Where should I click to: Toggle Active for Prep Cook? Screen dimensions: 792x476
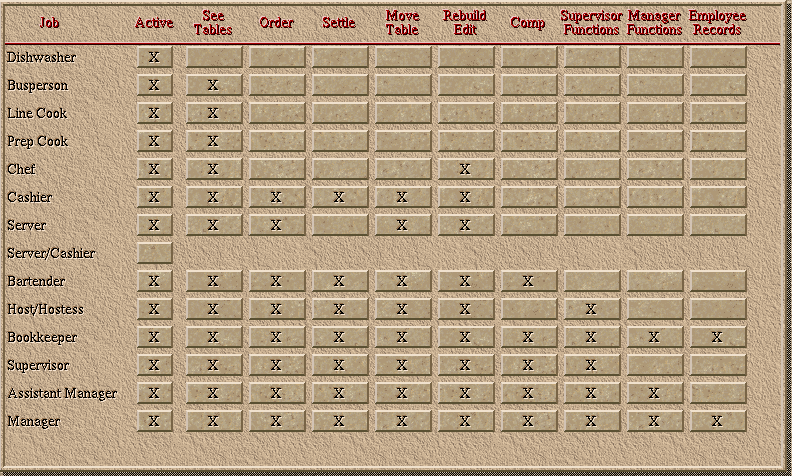(154, 141)
